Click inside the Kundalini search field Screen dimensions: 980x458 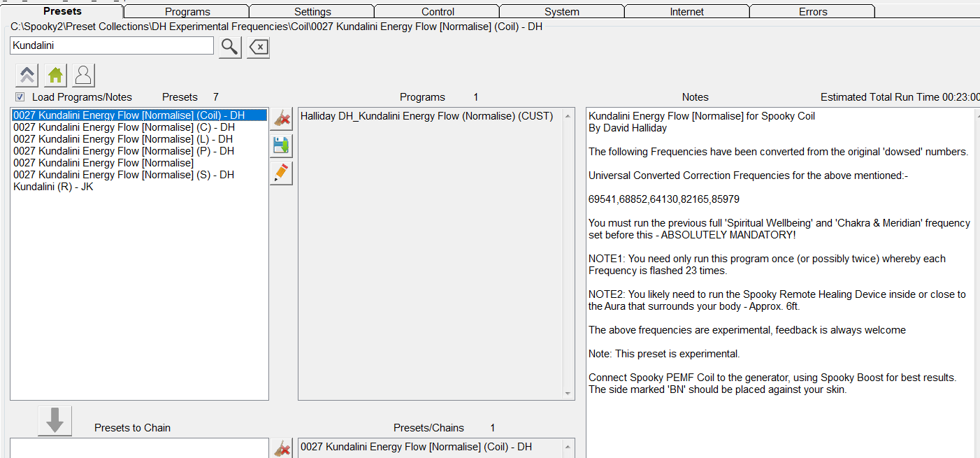pos(112,45)
